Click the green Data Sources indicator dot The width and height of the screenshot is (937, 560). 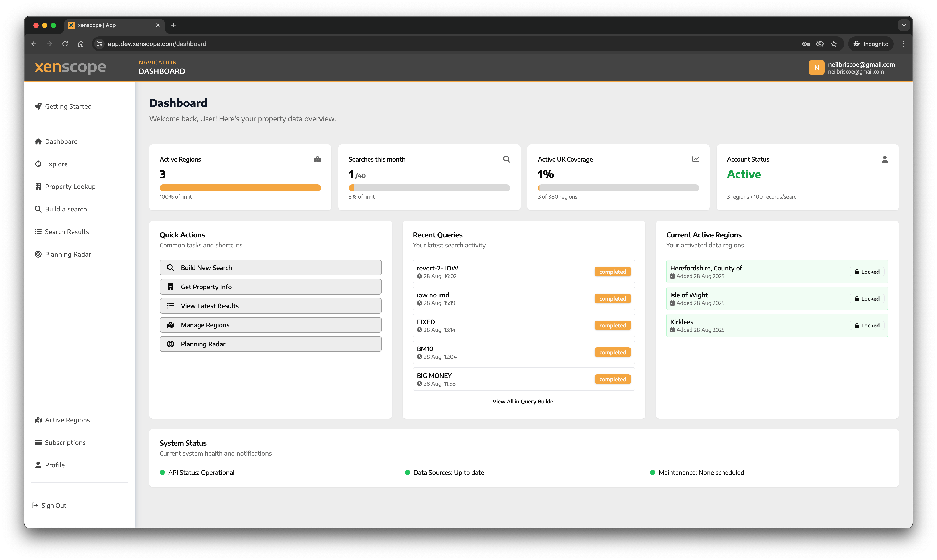click(407, 472)
